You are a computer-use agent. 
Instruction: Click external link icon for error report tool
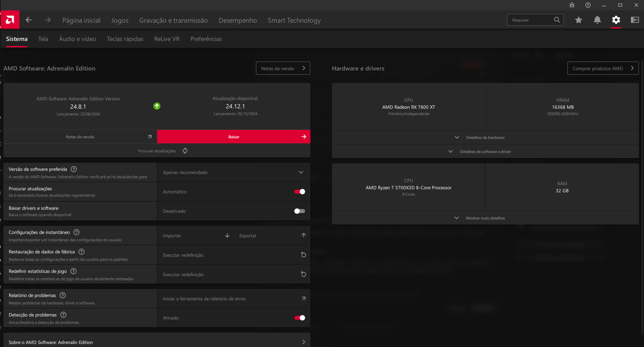click(303, 298)
